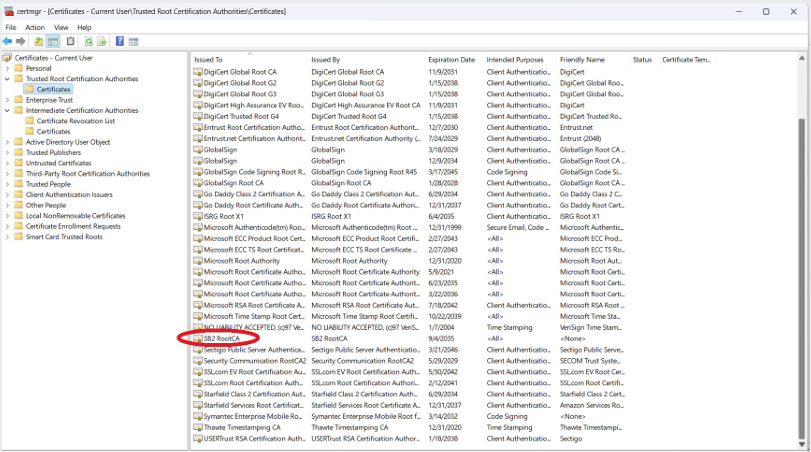Screen dimensions: 811x452
Task: Go up one level using folder-arrow icon
Action: (x=39, y=41)
